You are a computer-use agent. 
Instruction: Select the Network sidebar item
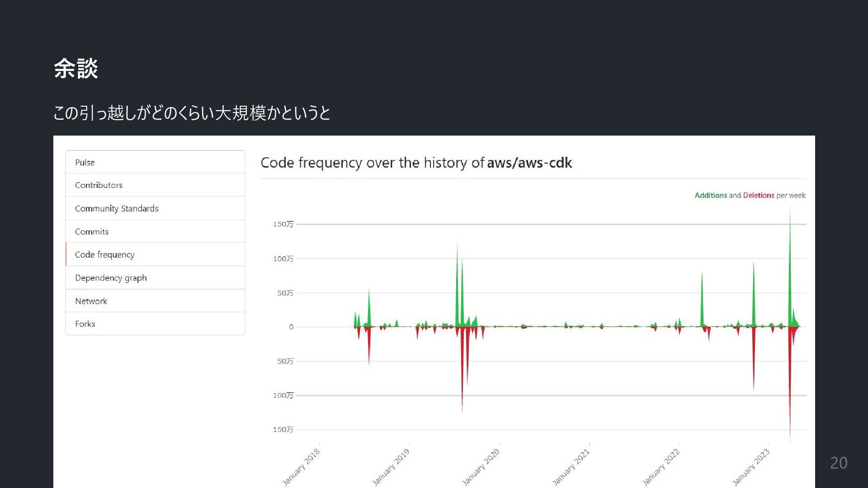155,301
